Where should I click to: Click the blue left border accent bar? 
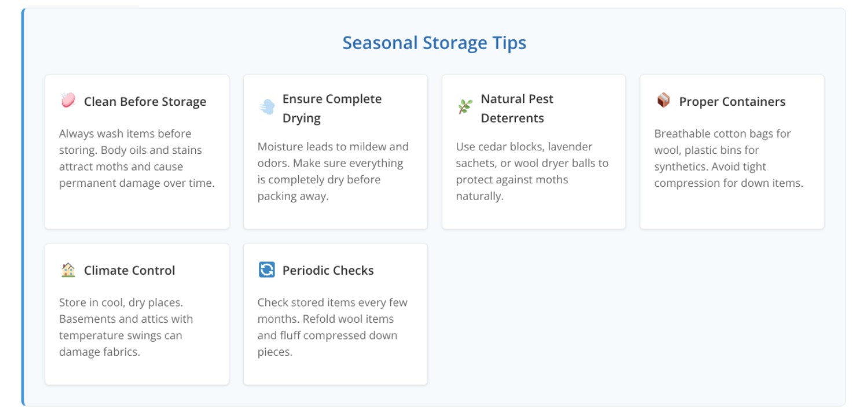point(23,207)
